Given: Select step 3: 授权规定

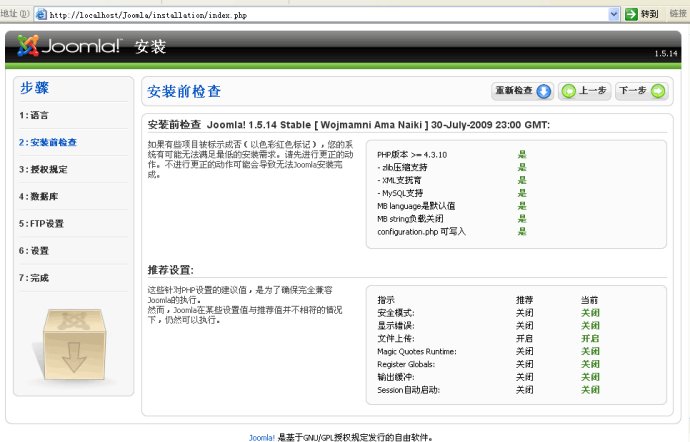Looking at the screenshot, I should point(43,169).
